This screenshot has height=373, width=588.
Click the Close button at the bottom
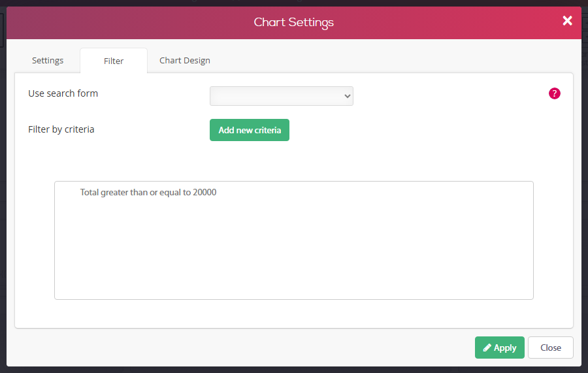(551, 348)
